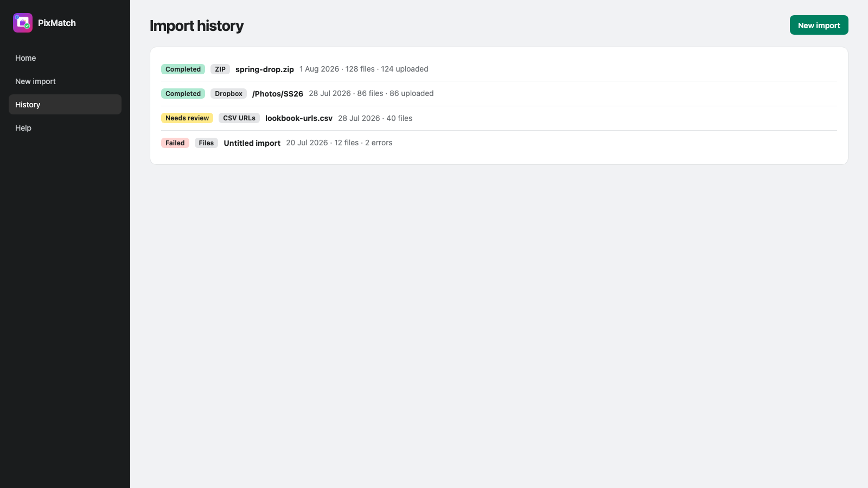Click the 2 errors text on Untitled import

pos(379,143)
